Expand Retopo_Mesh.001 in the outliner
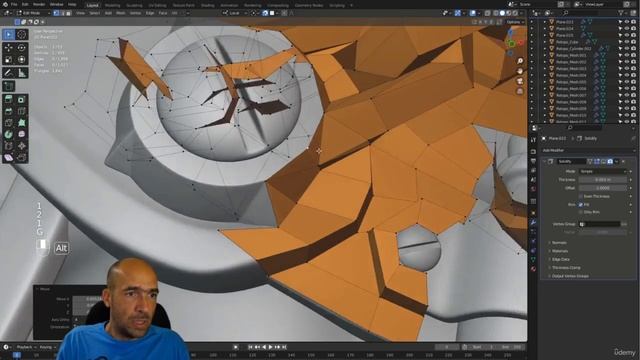640x360 pixels. [544, 55]
